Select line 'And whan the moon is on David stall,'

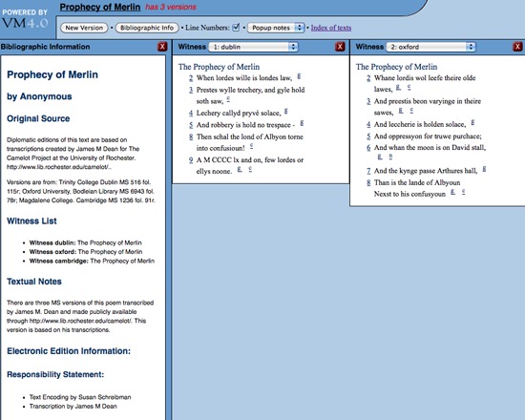pyautogui.click(x=430, y=148)
